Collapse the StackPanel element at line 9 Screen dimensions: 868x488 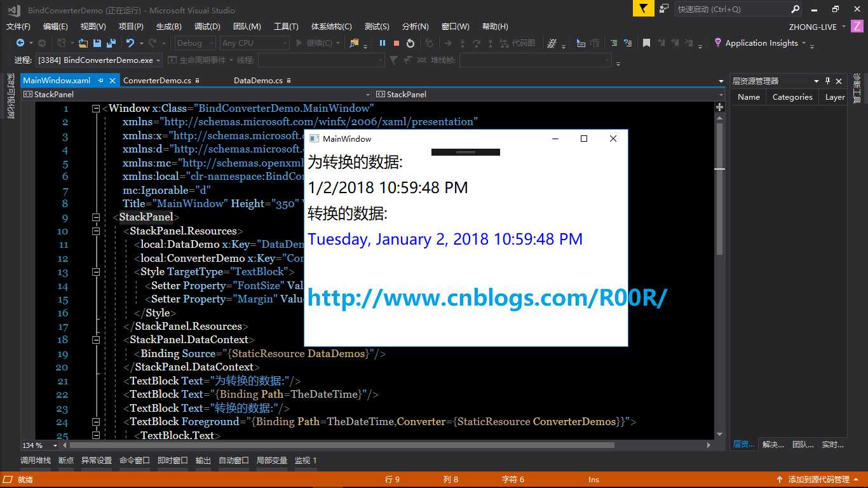96,217
